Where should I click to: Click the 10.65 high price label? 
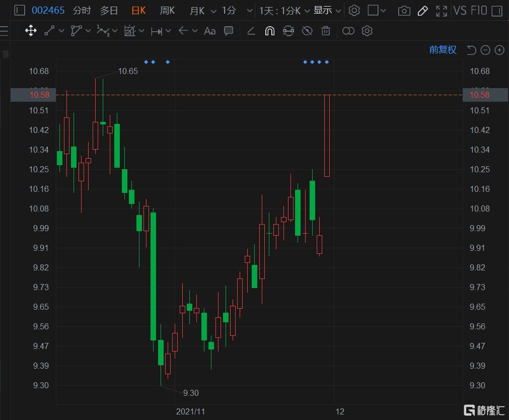click(128, 71)
